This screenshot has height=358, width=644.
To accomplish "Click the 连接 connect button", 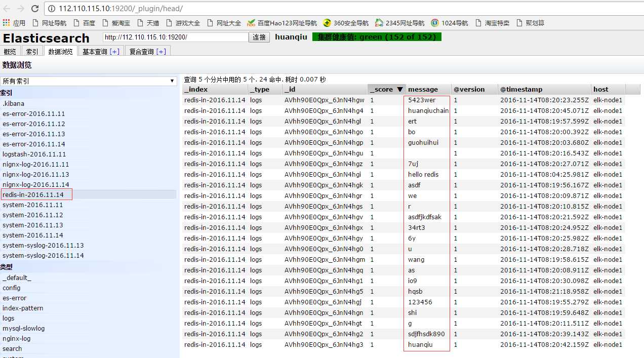I will (259, 37).
